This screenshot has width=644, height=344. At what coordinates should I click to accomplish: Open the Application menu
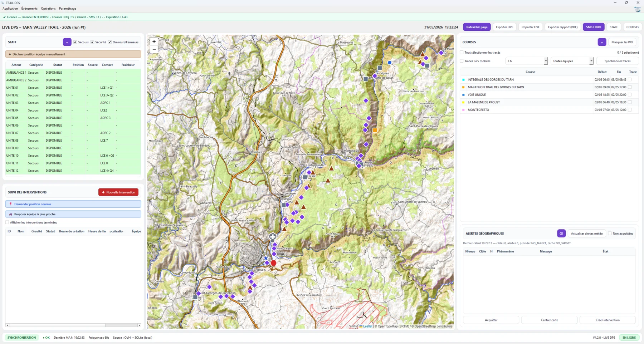[x=10, y=9]
